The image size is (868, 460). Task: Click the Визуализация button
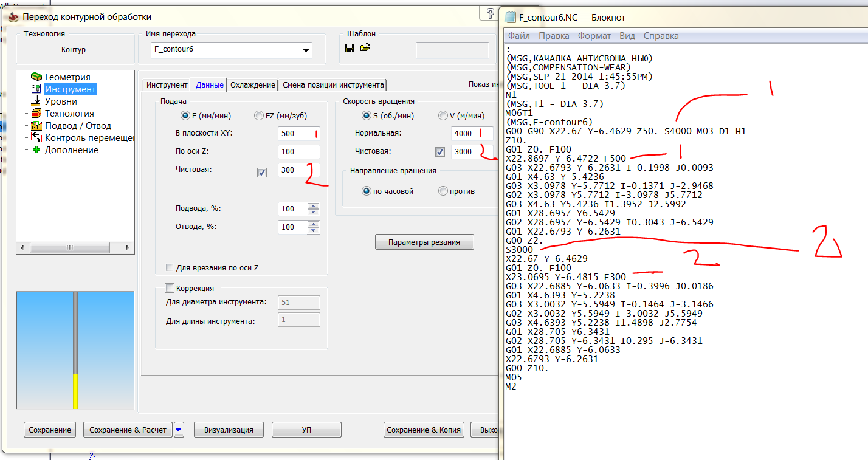pos(229,430)
